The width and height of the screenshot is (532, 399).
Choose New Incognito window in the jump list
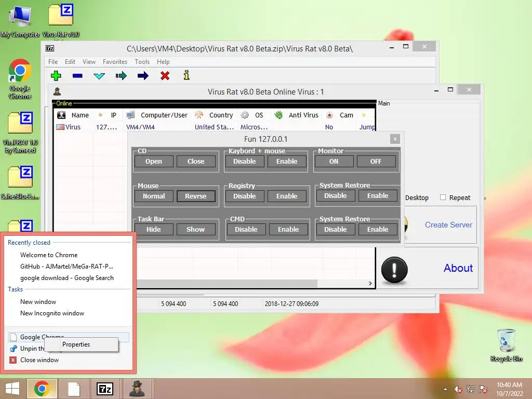52,313
